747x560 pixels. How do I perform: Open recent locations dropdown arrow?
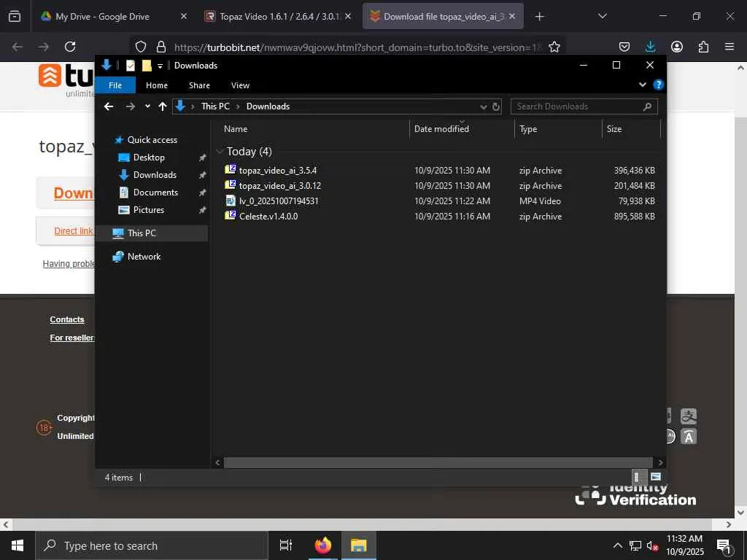pyautogui.click(x=147, y=106)
